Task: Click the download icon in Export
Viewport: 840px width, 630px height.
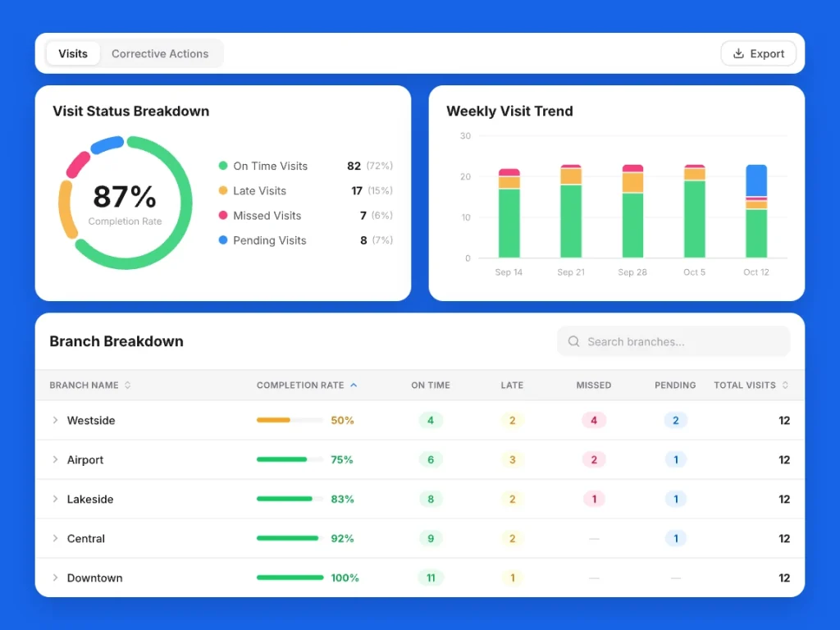Action: [x=738, y=53]
